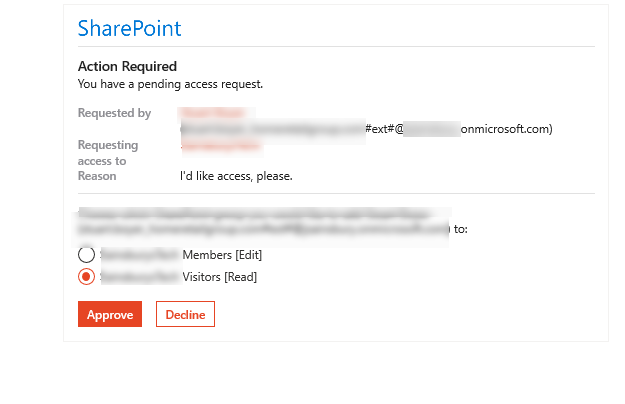Click the SharePoint title heading
The width and height of the screenshot is (625, 404).
(x=130, y=29)
